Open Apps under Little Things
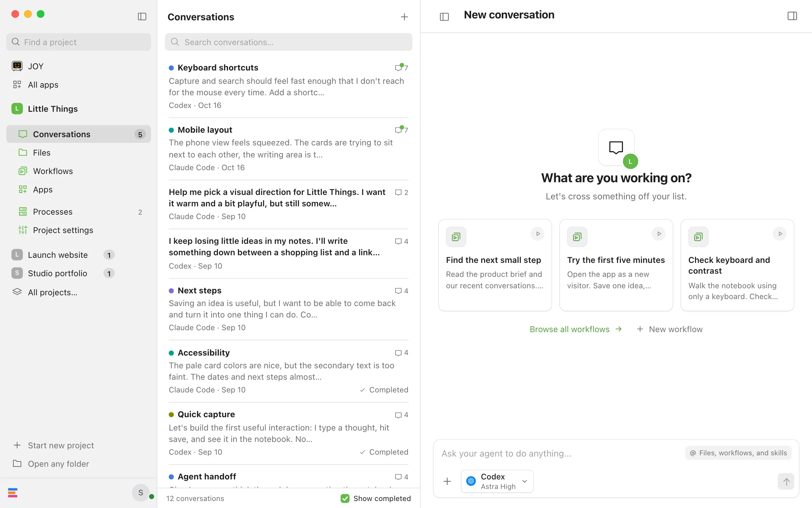 tap(79, 190)
